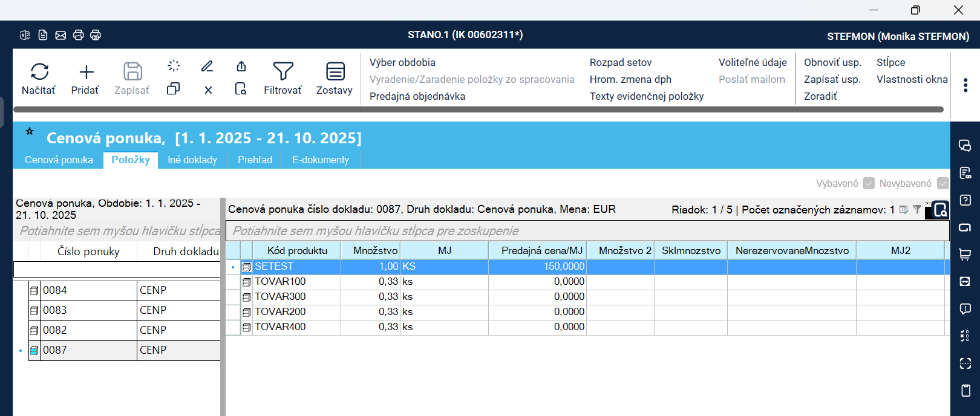Click the envelope mail icon in header
980x416 pixels.
pos(60,35)
